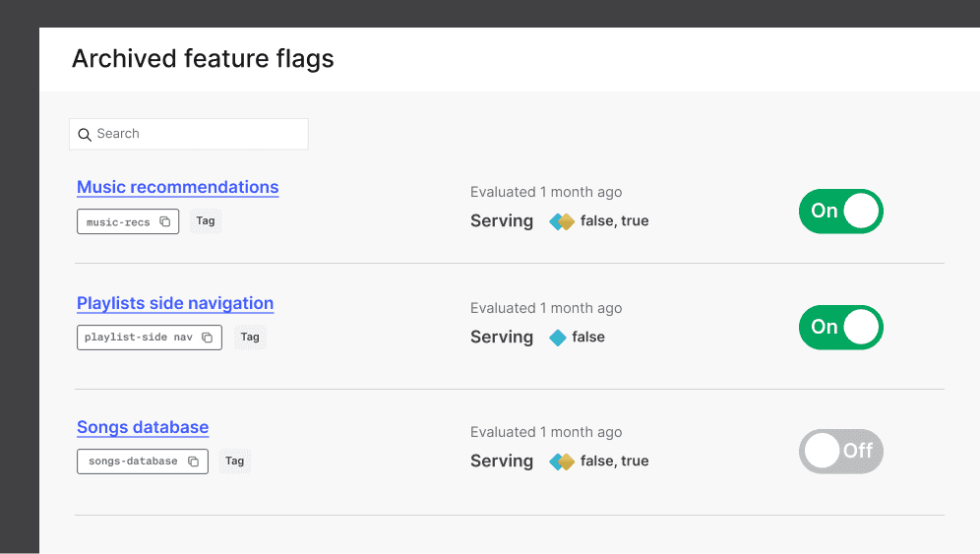Image resolution: width=980 pixels, height=554 pixels.
Task: Open the Music recommendations flag link
Action: pos(177,187)
